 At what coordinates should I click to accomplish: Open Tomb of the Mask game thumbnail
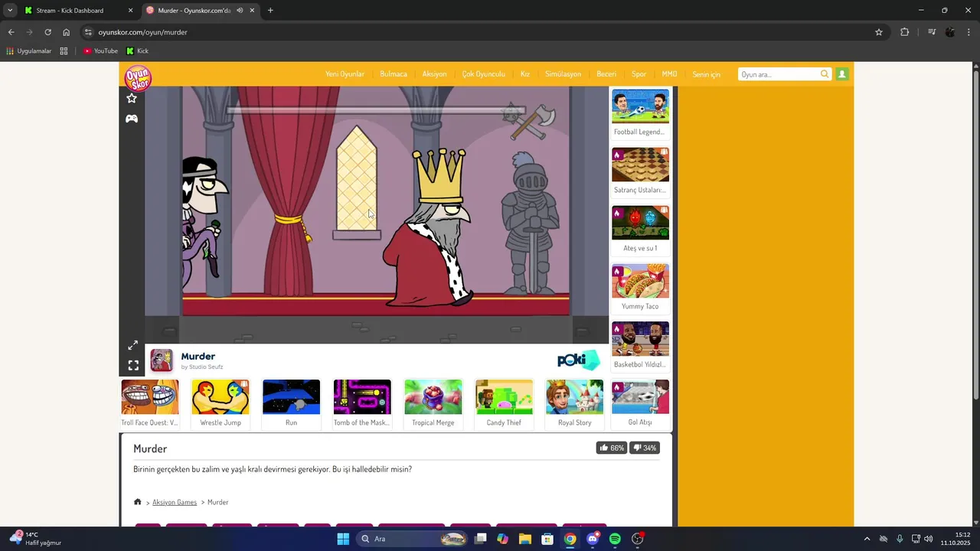click(x=362, y=403)
